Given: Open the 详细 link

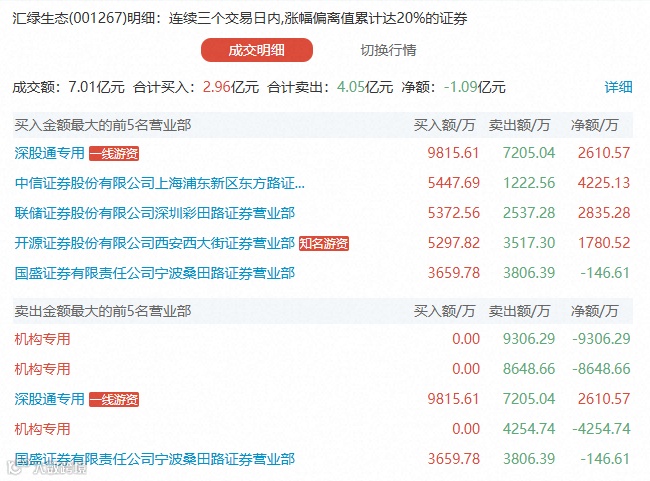Looking at the screenshot, I should (618, 87).
